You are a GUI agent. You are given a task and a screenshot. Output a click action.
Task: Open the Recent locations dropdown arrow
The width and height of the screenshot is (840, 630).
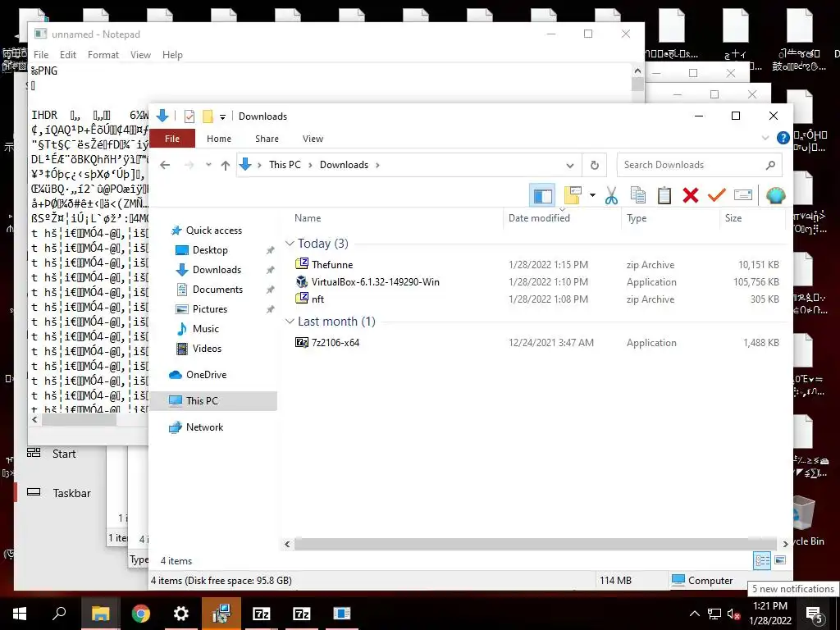pos(208,165)
